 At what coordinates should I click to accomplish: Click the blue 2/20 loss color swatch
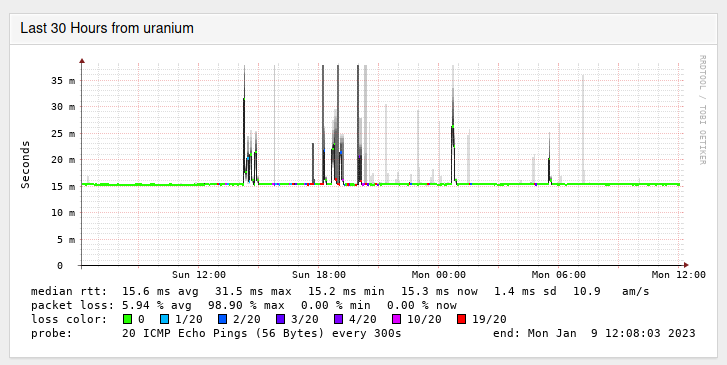(222, 319)
